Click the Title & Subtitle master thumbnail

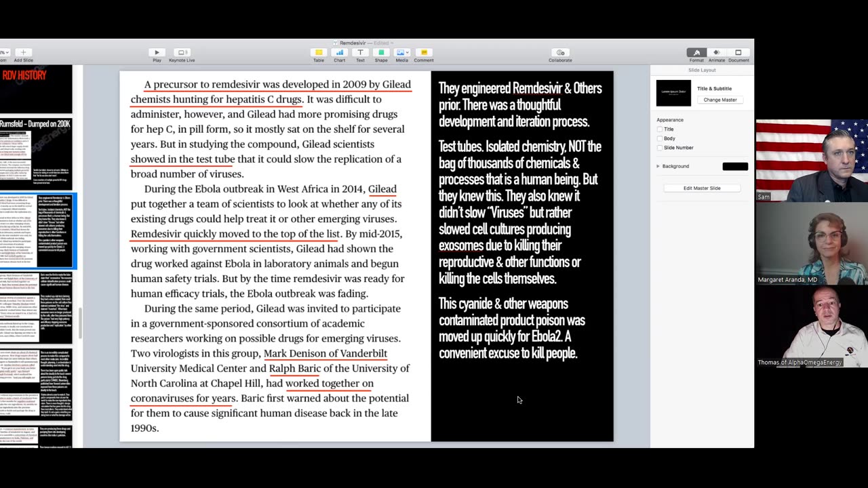[x=673, y=94]
